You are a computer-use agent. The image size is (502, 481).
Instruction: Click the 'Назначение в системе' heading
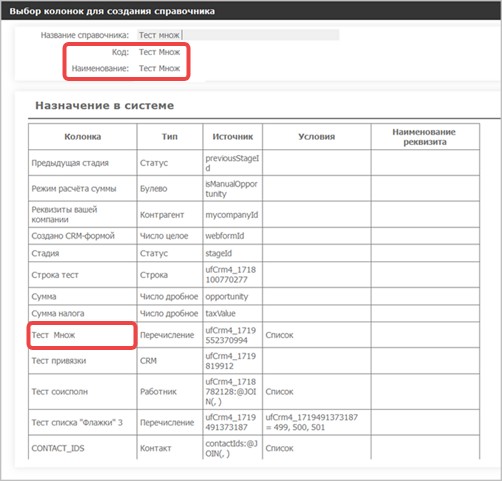click(x=105, y=105)
